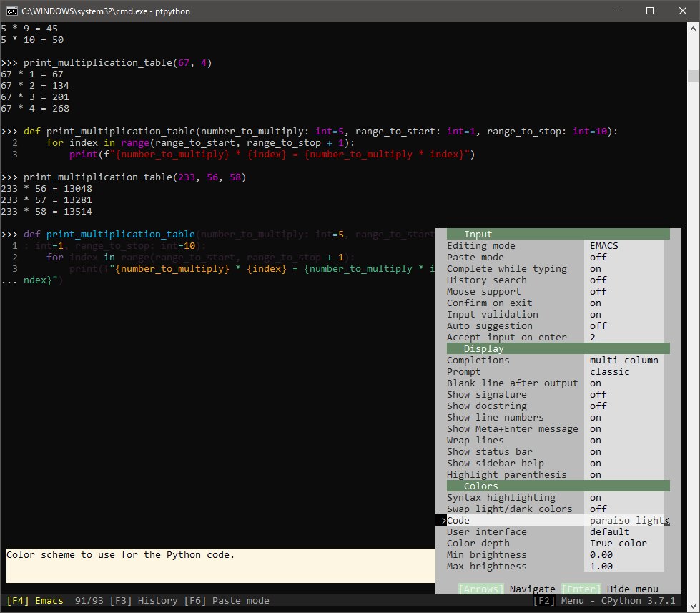The height and width of the screenshot is (613, 700).
Task: Click the [Enter] Hide menu hint
Action: pyautogui.click(x=610, y=589)
